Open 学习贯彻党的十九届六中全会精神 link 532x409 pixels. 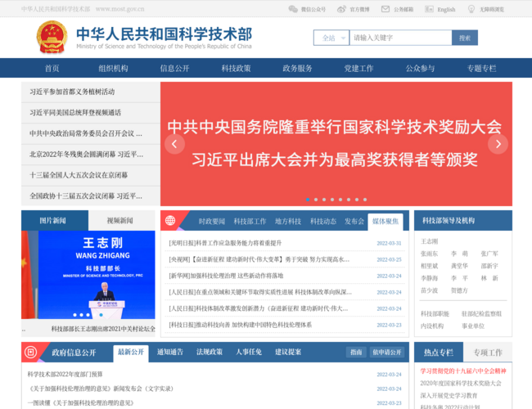pyautogui.click(x=463, y=371)
